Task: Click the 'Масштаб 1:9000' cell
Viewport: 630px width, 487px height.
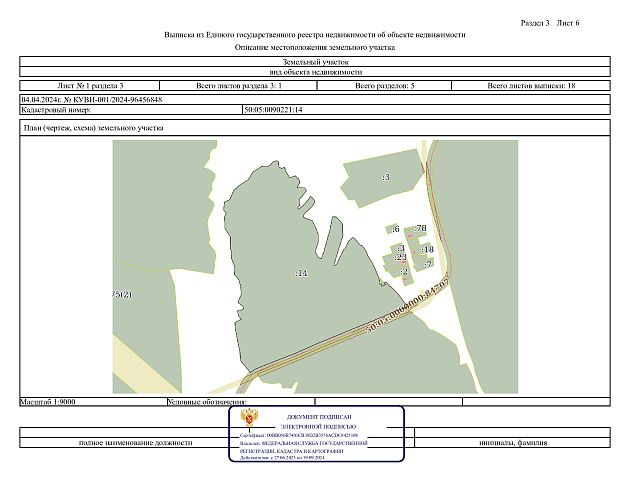Action: click(93, 401)
